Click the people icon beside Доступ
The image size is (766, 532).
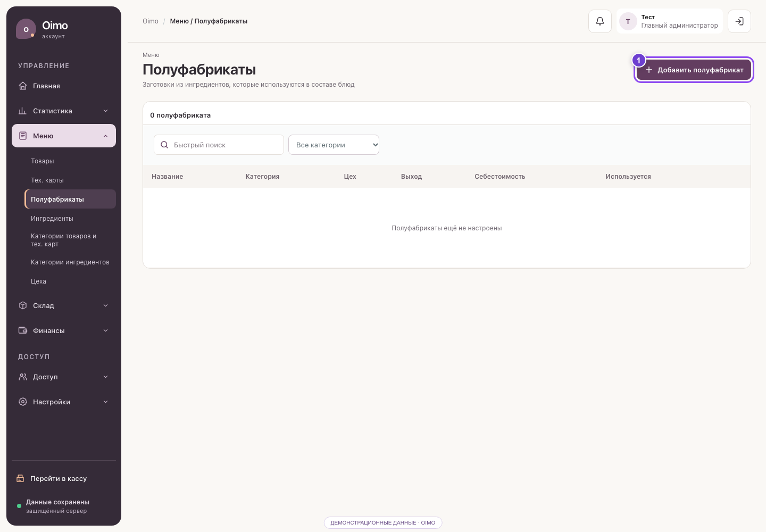(23, 377)
